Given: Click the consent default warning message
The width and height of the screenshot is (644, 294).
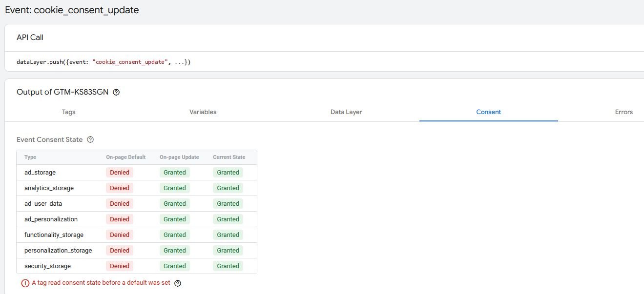Looking at the screenshot, I should tap(101, 283).
